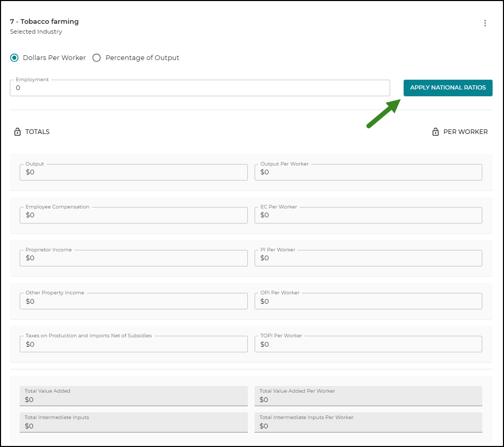Click the Total Intermediate Inputs field

134,422
